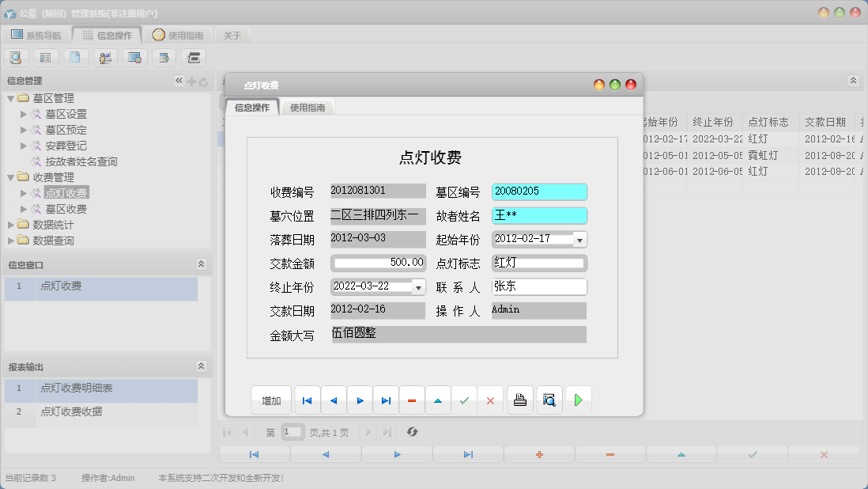Viewport: 868px width, 489px height.
Task: Cancel editing with the red X icon
Action: pyautogui.click(x=491, y=400)
